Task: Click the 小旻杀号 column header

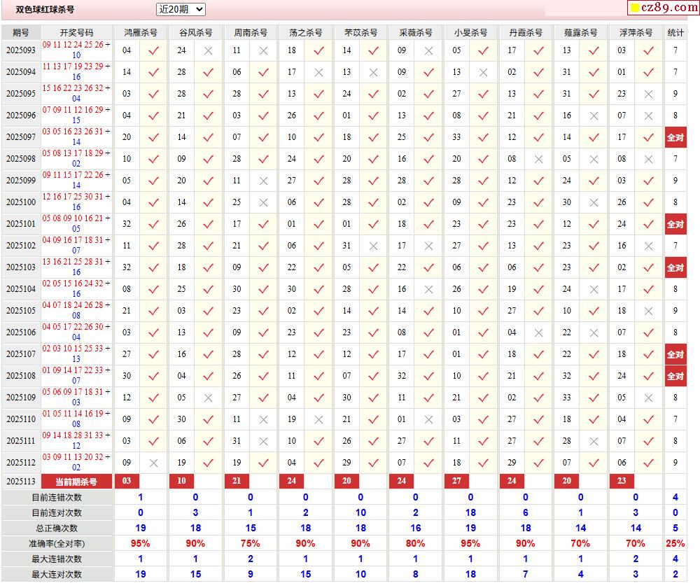Action: pos(470,33)
